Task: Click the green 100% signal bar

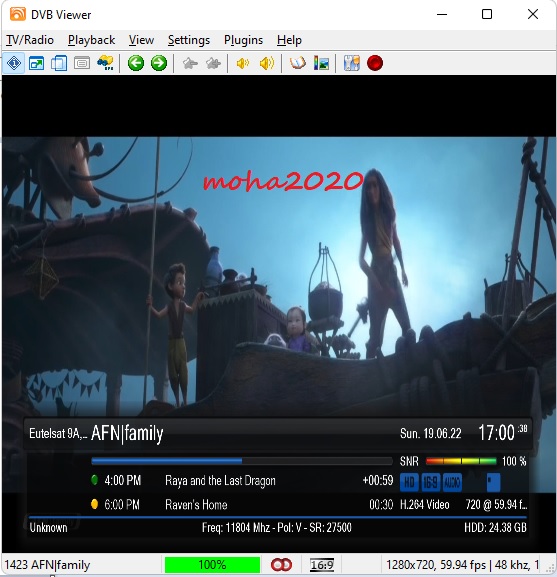Action: (212, 565)
